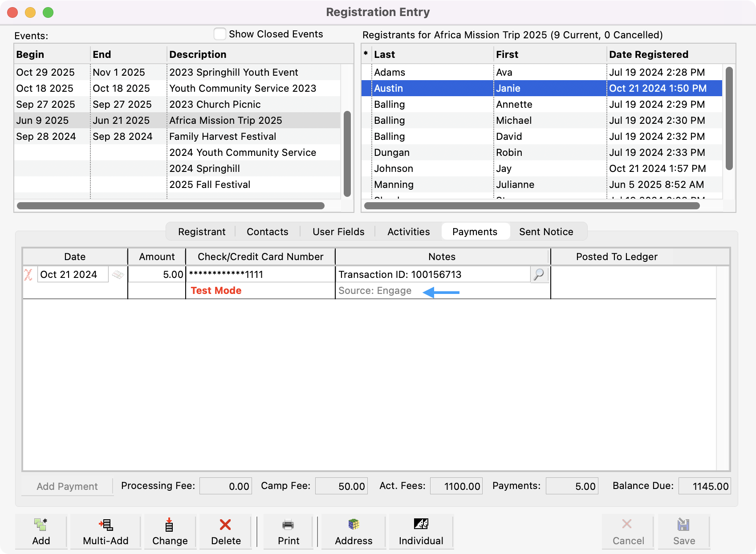Screen dimensions: 756x554
Task: Open the calendar picker beside Oct 21 2024
Action: (x=118, y=274)
